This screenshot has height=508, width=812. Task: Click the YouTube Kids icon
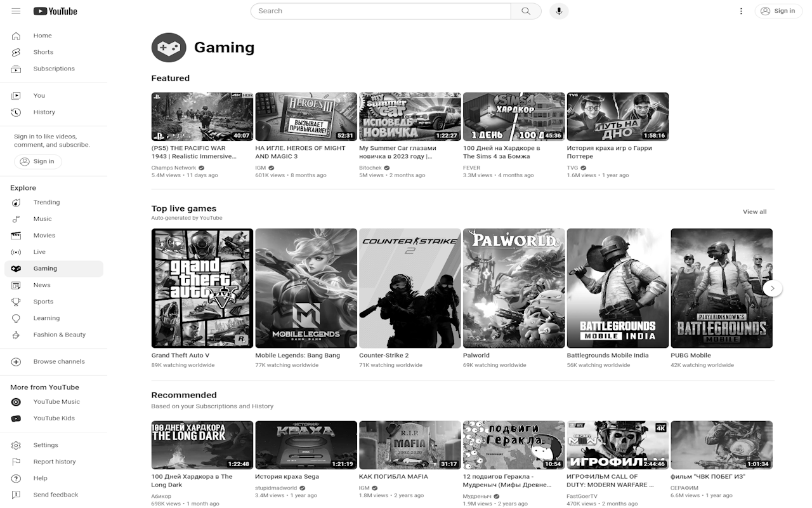click(x=16, y=418)
